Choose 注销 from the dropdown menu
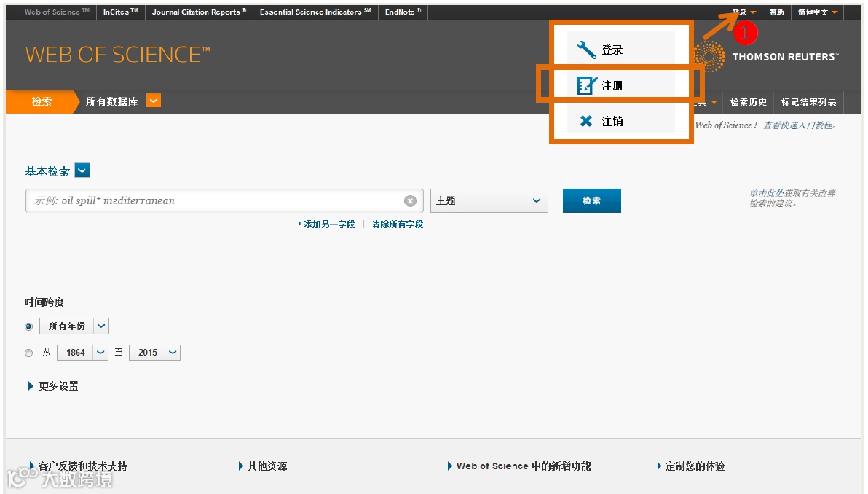This screenshot has height=494, width=868. coord(620,121)
